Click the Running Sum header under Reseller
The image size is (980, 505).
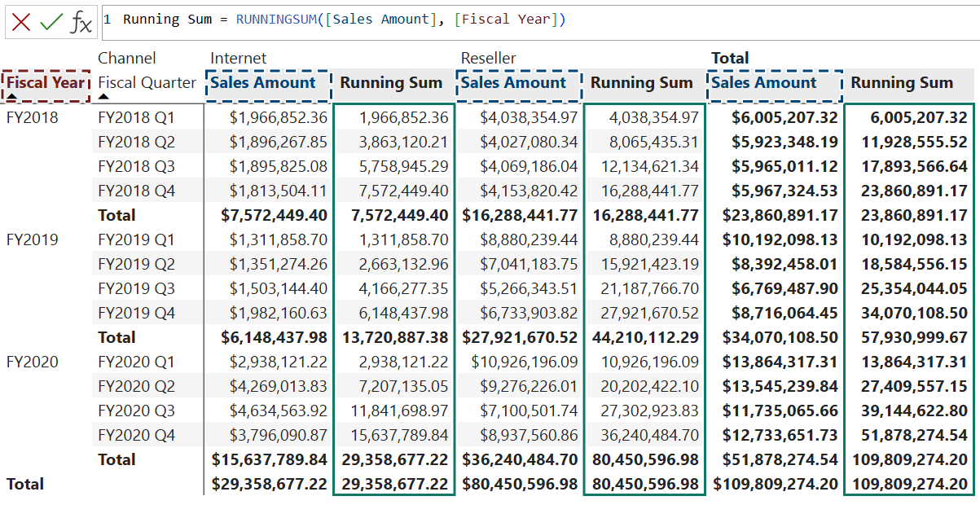click(x=641, y=83)
